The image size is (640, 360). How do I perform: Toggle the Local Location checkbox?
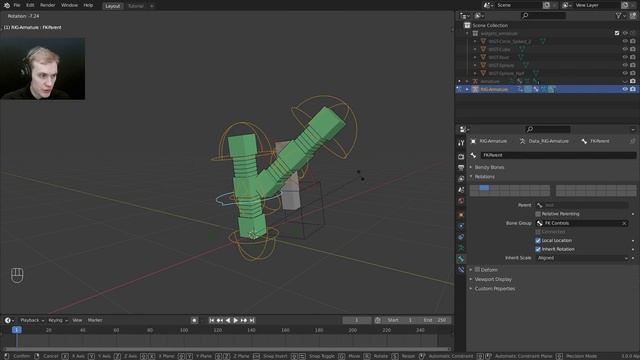pos(538,241)
